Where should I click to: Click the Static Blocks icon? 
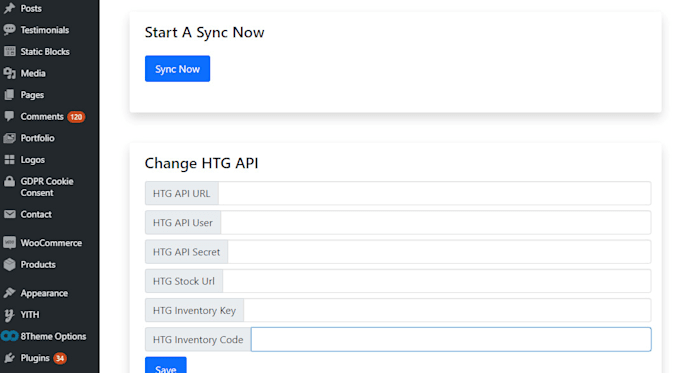click(9, 51)
